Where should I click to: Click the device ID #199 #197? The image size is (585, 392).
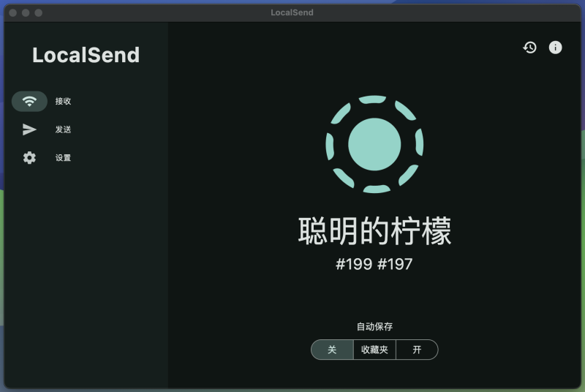pyautogui.click(x=374, y=264)
